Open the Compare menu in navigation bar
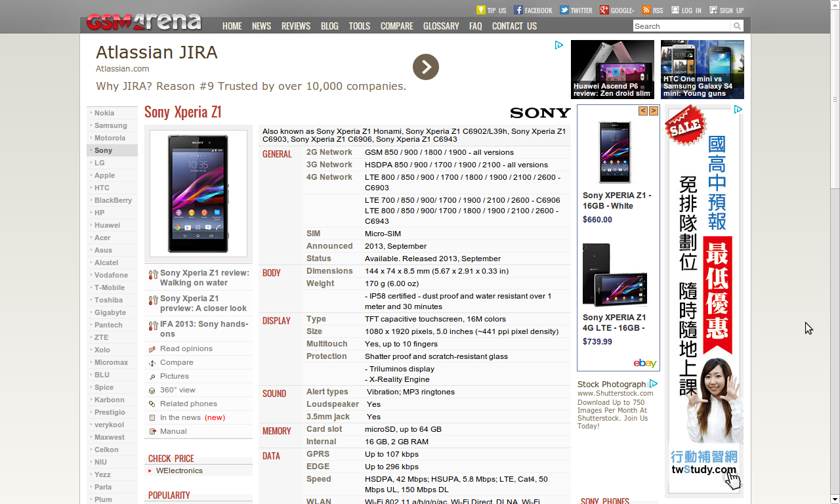The height and width of the screenshot is (504, 840). 397,26
